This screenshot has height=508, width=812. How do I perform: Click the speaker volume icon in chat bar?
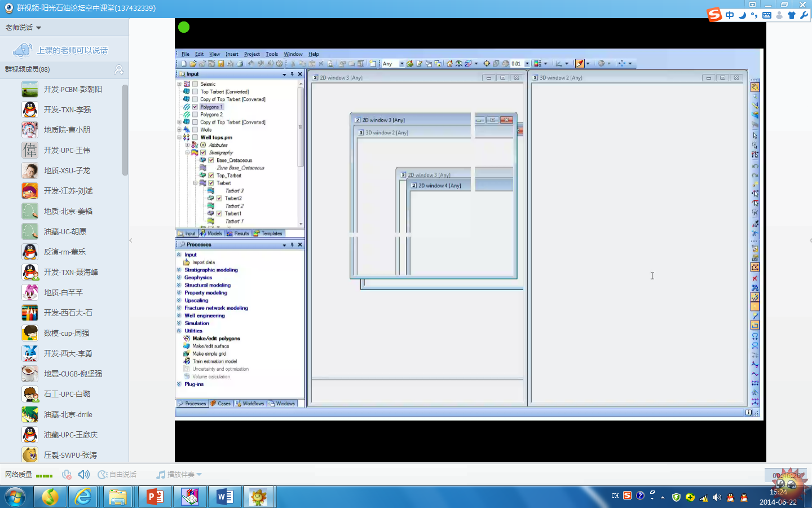click(x=84, y=475)
